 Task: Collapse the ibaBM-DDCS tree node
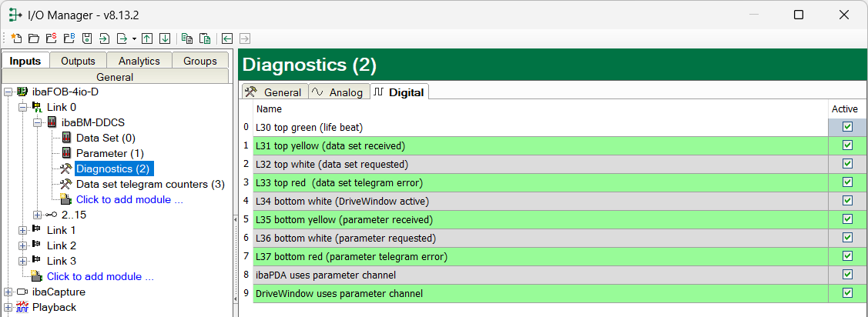(x=37, y=122)
